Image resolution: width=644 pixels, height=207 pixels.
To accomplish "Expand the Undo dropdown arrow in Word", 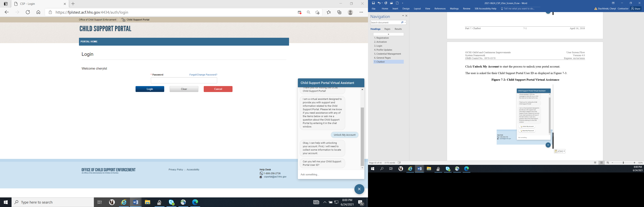I will 382,3.
